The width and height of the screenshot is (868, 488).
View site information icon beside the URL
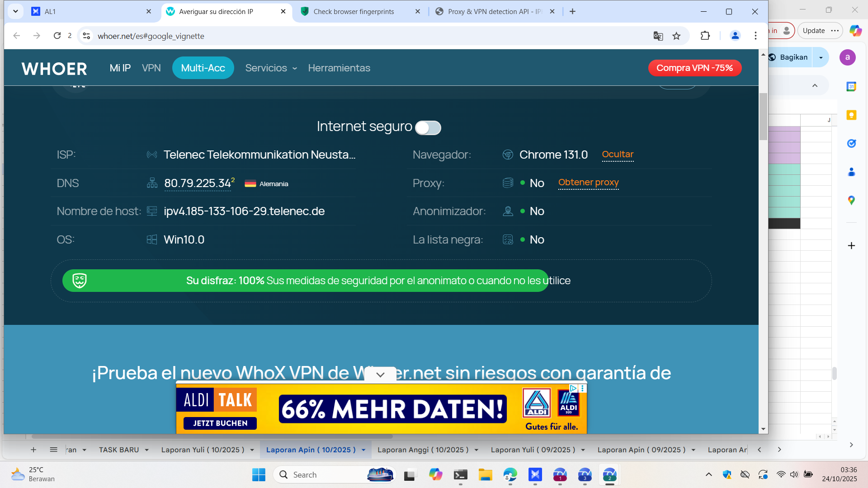click(x=86, y=36)
